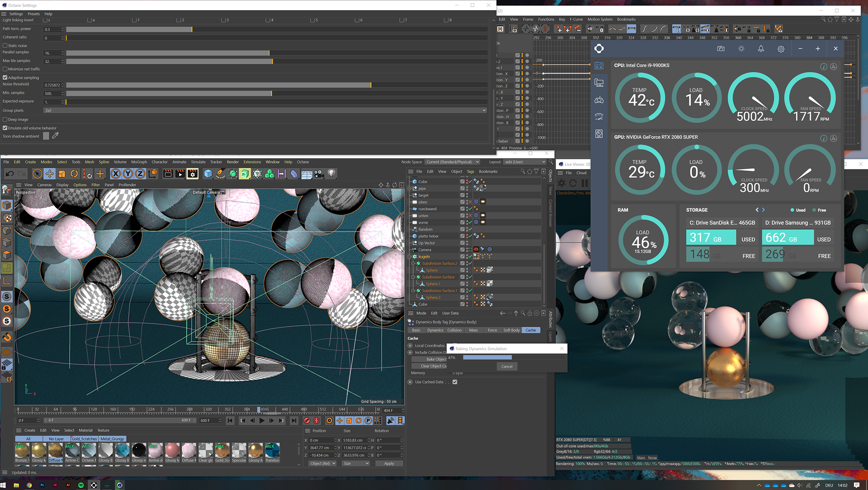The width and height of the screenshot is (868, 490).
Task: Open Object (Rel) coordinate dropdown
Action: (323, 463)
